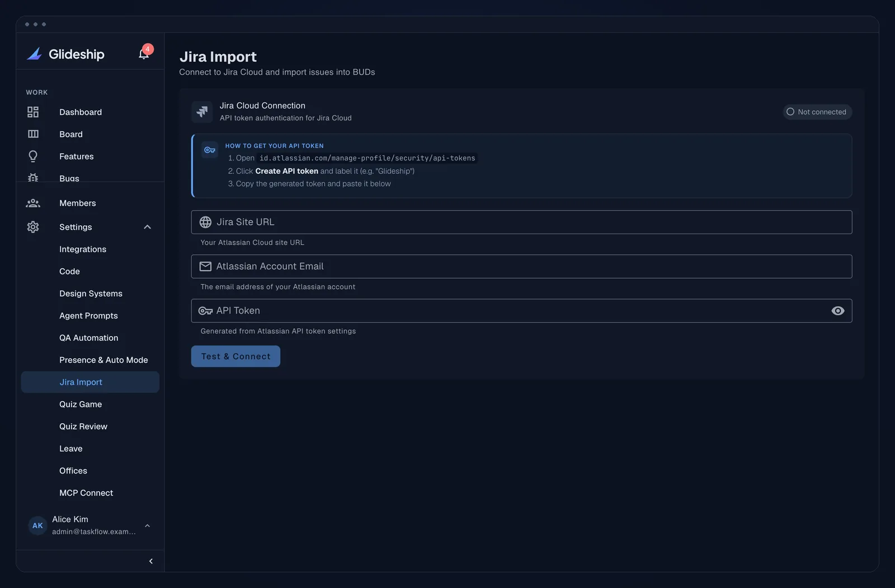The width and height of the screenshot is (895, 588).
Task: Click the Board columns icon
Action: 33,134
